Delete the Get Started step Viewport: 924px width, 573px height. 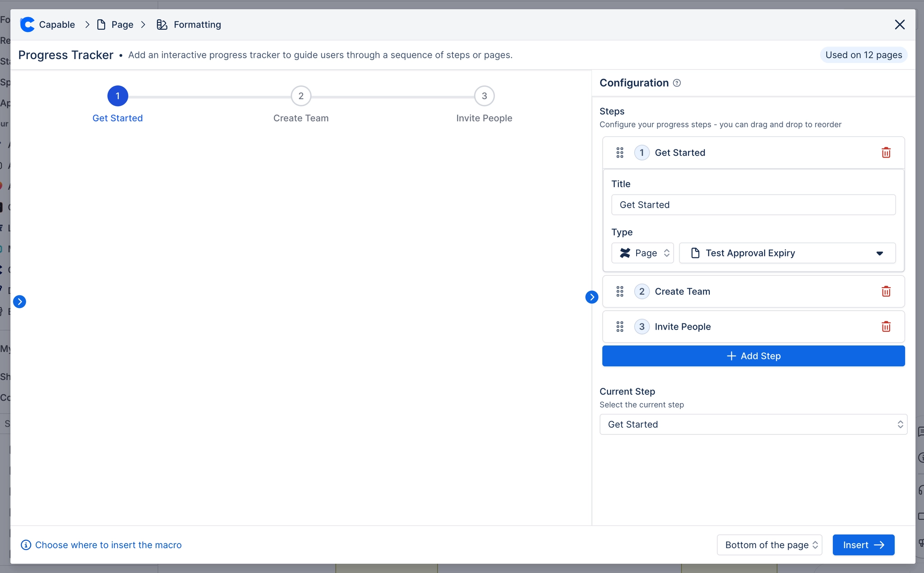[x=886, y=153]
